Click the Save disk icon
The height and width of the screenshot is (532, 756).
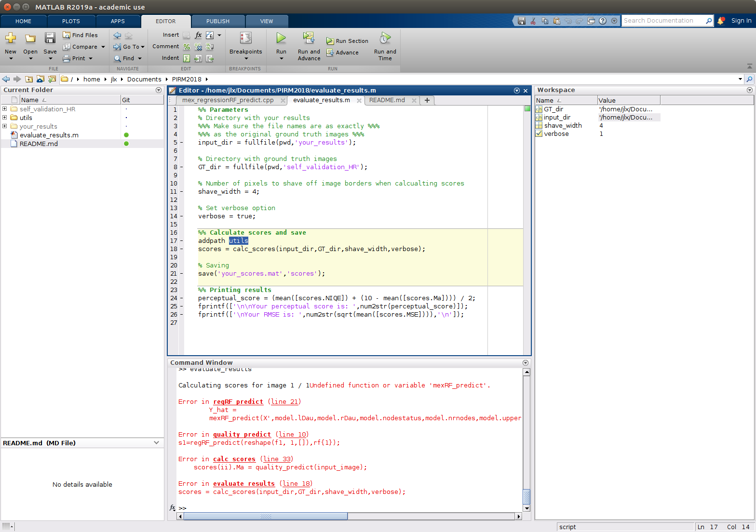coord(50,38)
